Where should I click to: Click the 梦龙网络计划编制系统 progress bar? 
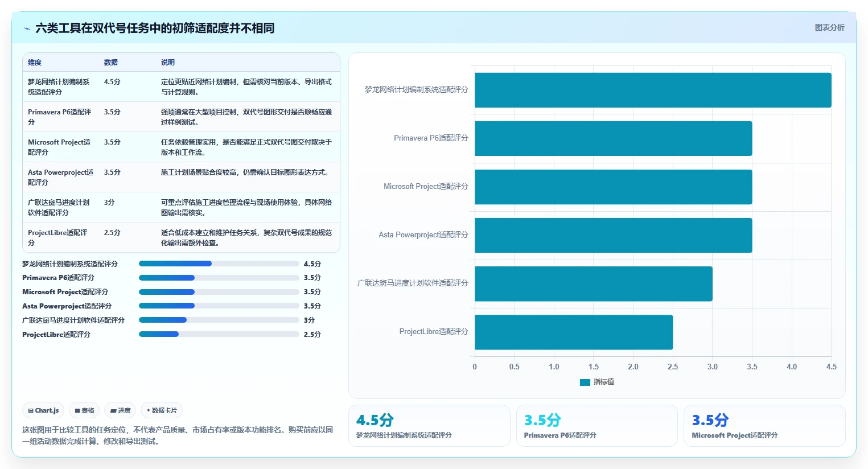(x=219, y=264)
